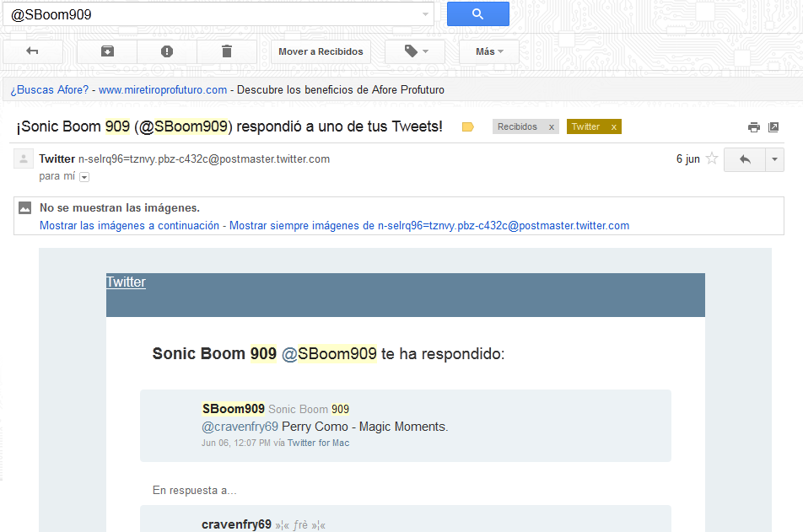Delete email using the trash icon
The height and width of the screenshot is (532, 803).
pyautogui.click(x=227, y=51)
